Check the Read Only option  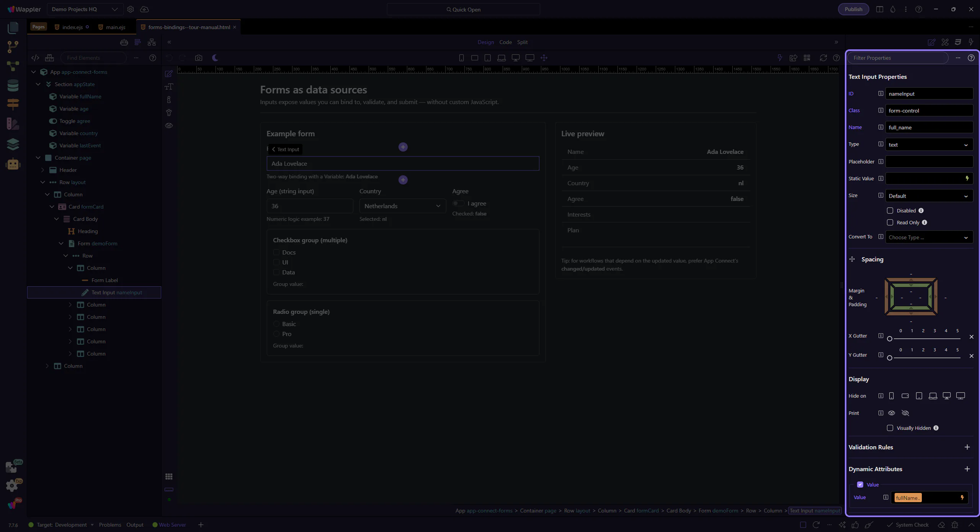click(x=890, y=222)
